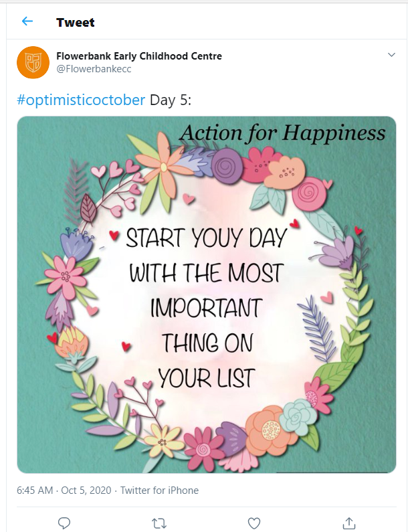Click the 'YOUR LIST' line in the image
The image size is (408, 532).
pyautogui.click(x=207, y=377)
